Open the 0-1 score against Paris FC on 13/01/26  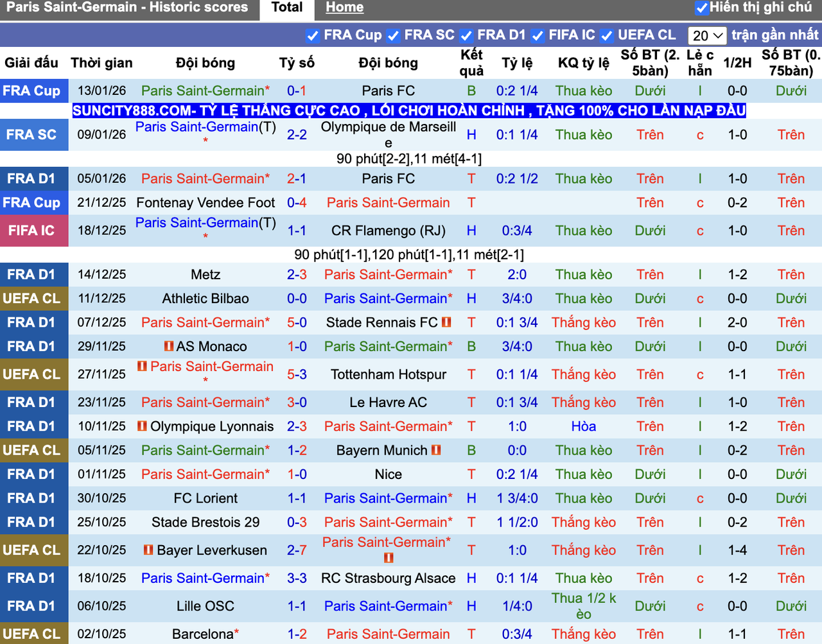[297, 91]
